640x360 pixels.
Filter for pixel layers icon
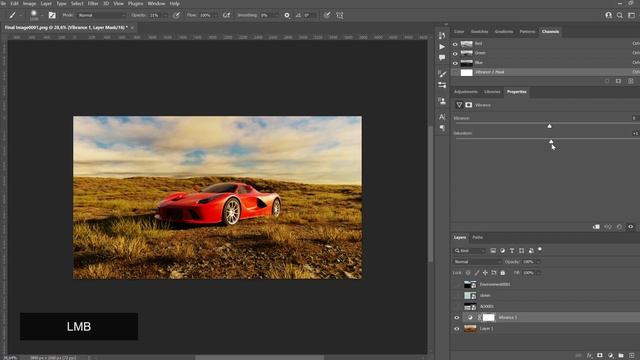point(493,251)
